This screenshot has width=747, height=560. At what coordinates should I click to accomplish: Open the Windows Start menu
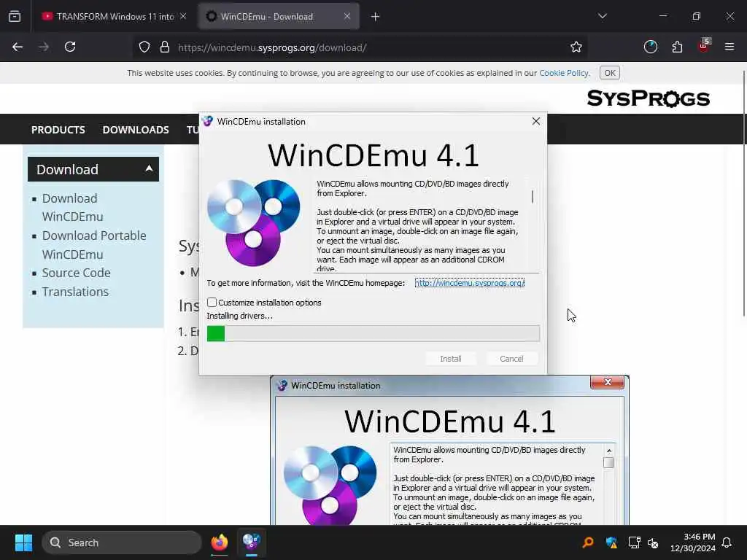23,542
